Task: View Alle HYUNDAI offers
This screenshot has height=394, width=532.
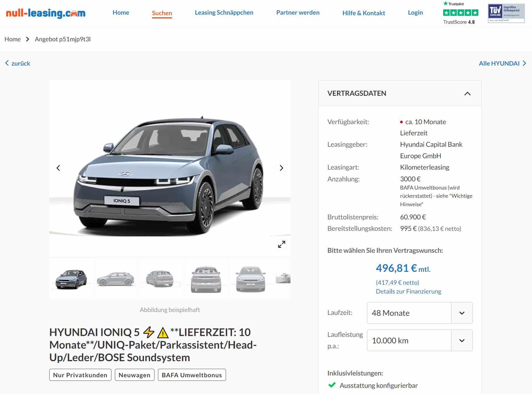Action: pyautogui.click(x=502, y=63)
